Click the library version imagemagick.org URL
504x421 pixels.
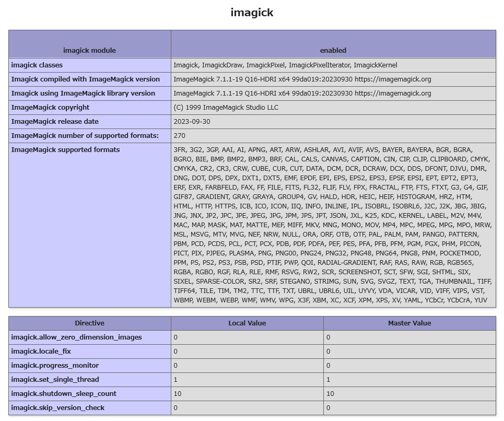[393, 93]
